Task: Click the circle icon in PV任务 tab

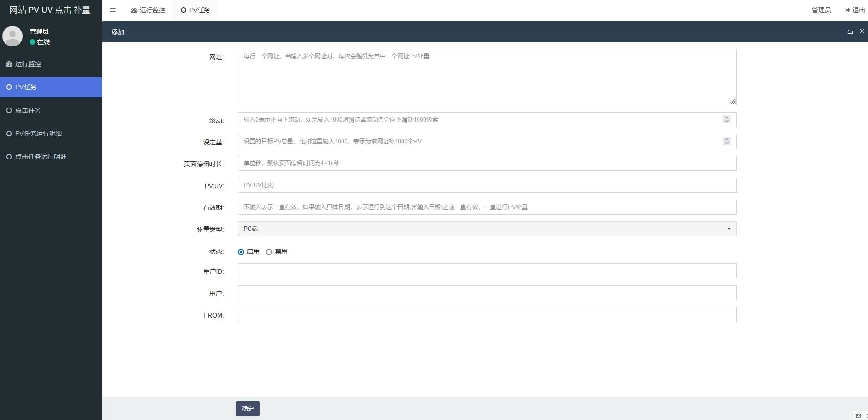Action: [184, 10]
